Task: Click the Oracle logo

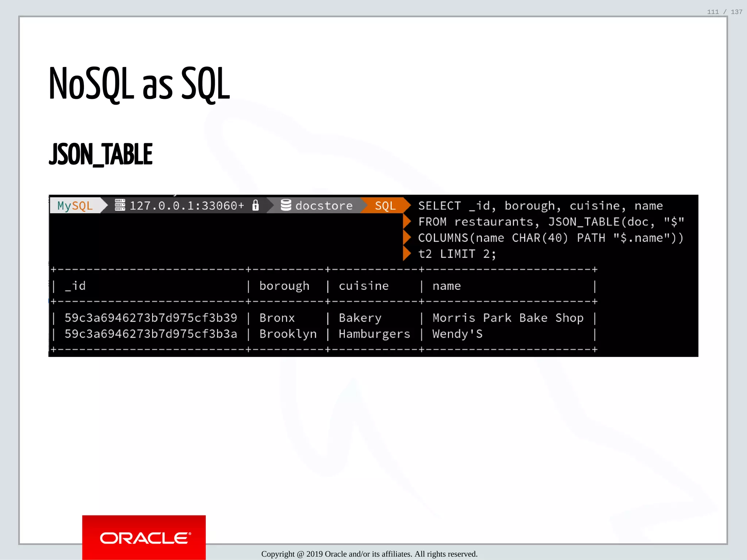Action: click(x=144, y=537)
